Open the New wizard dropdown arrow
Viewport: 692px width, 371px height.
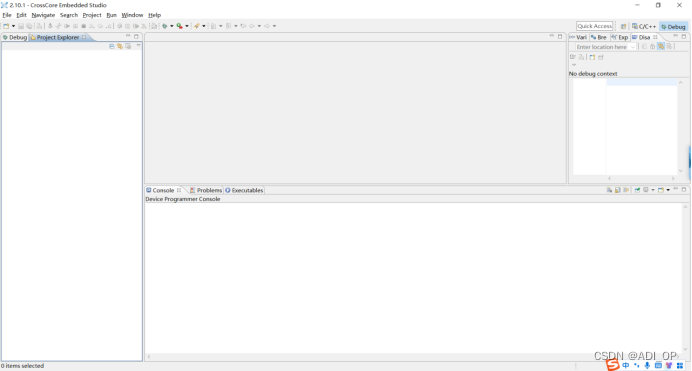(13, 26)
